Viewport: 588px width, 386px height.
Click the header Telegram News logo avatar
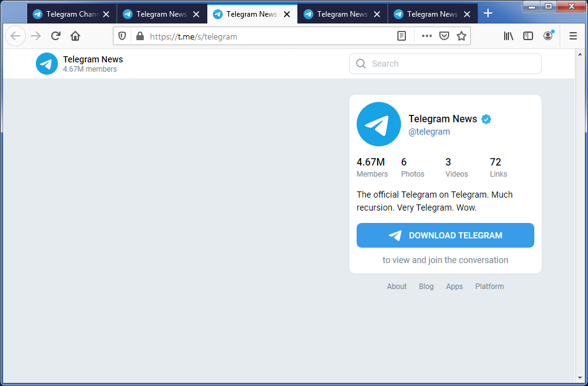tap(47, 64)
